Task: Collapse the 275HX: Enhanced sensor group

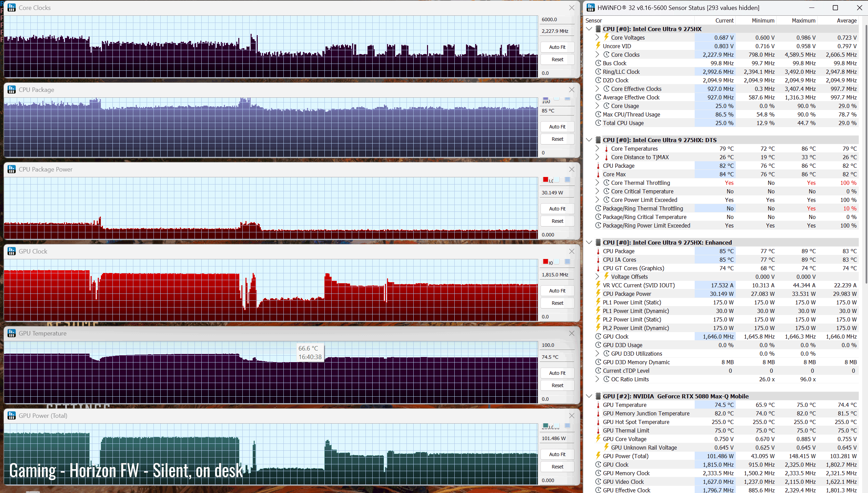Action: tap(589, 242)
